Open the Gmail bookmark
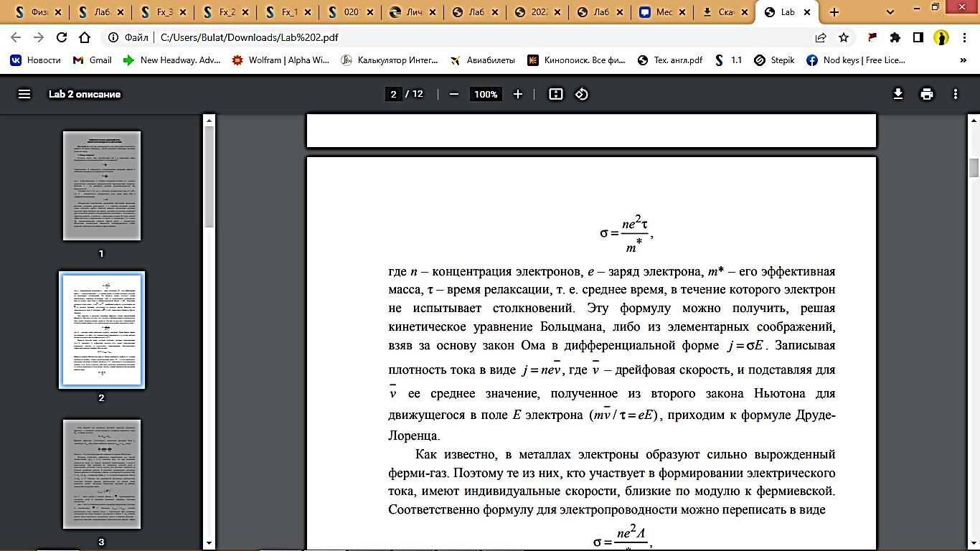 [93, 60]
